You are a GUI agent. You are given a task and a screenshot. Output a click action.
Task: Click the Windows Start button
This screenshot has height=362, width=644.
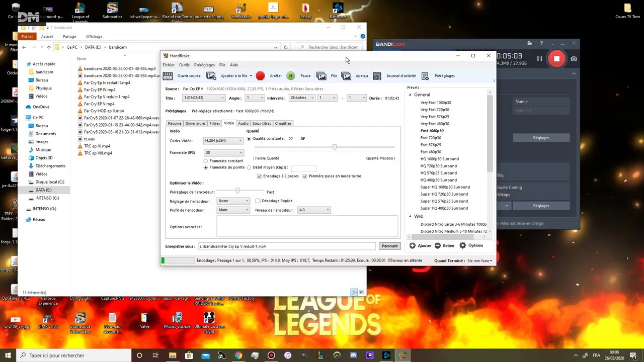tap(8, 355)
